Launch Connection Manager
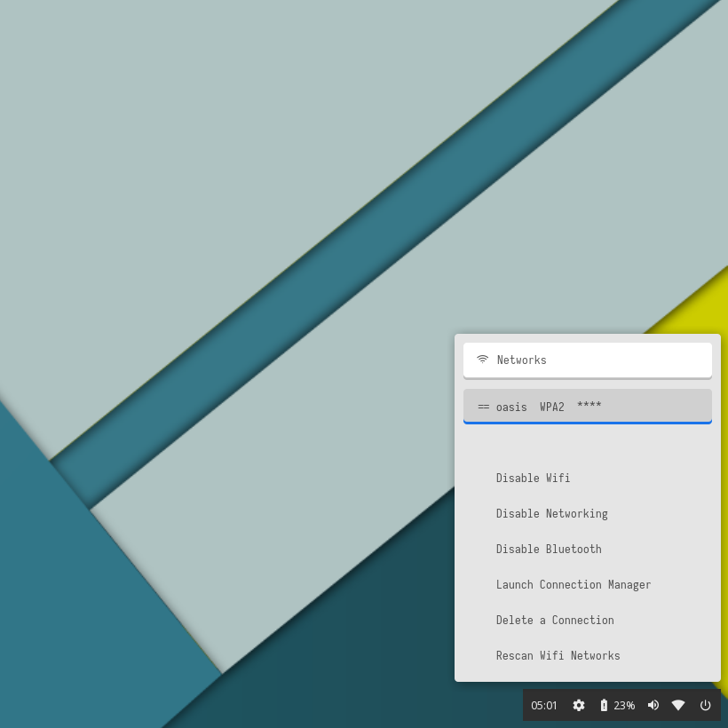728x728 pixels. click(573, 584)
